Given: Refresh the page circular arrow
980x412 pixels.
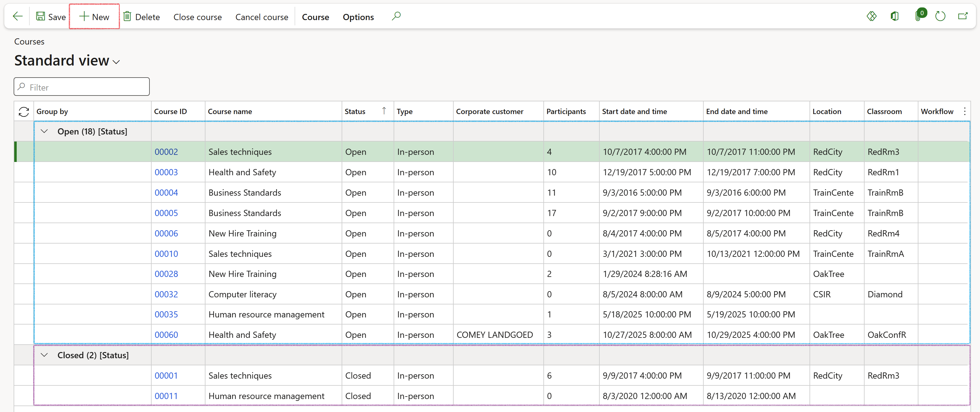Looking at the screenshot, I should pyautogui.click(x=940, y=16).
